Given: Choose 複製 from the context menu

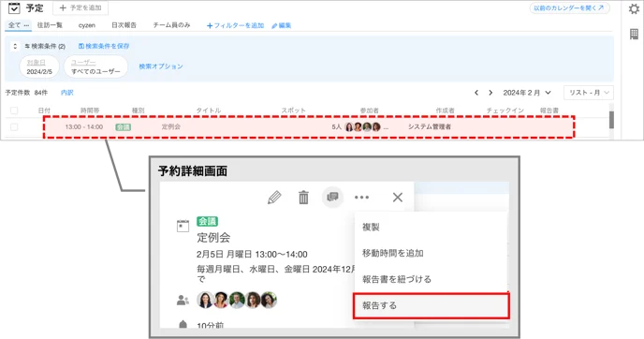Looking at the screenshot, I should tap(371, 227).
